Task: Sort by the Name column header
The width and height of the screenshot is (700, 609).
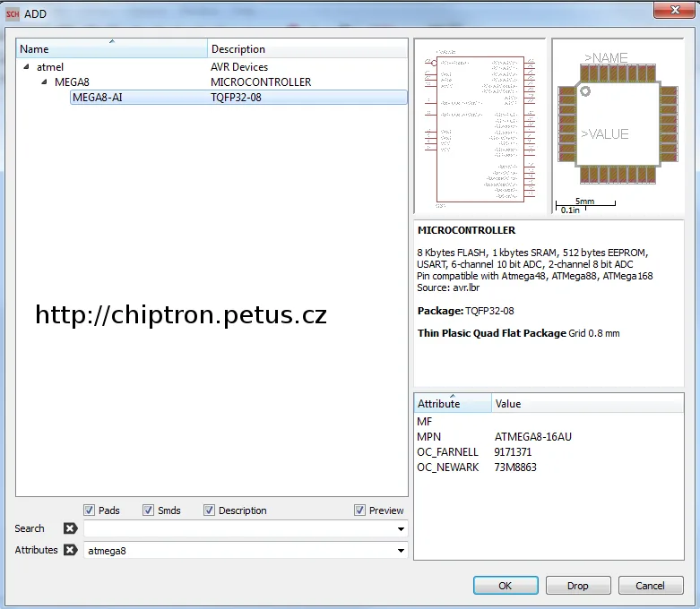Action: coord(112,48)
